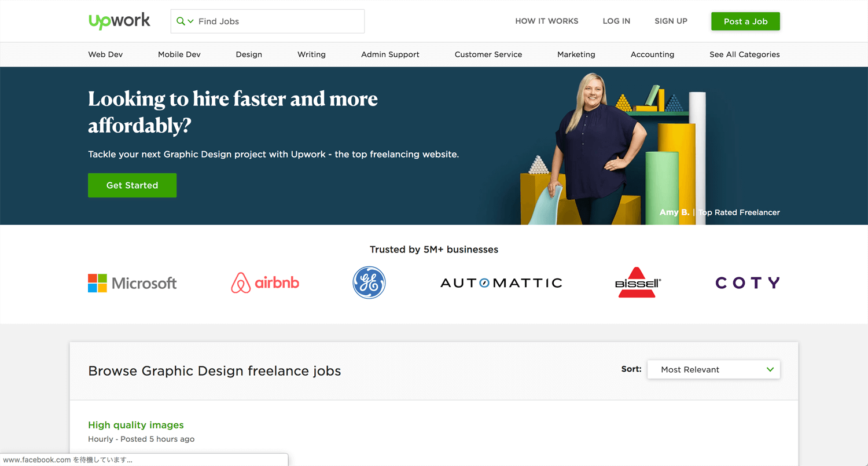The height and width of the screenshot is (466, 868).
Task: Open the Design category
Action: [249, 54]
